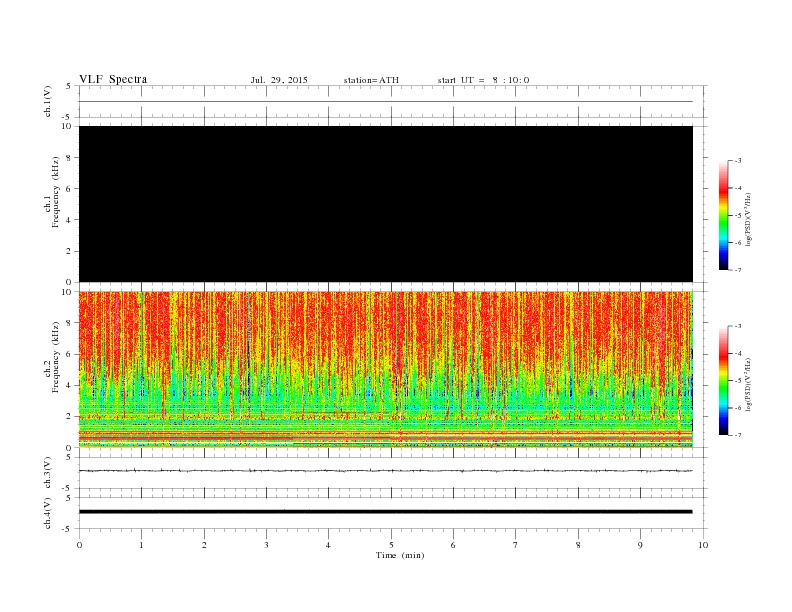Viewport: 792px width, 612px height.
Task: Click the time axis tick label '8'
Action: (578, 545)
